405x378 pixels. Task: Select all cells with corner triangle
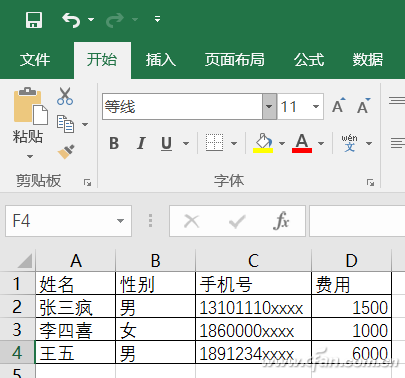point(25,261)
